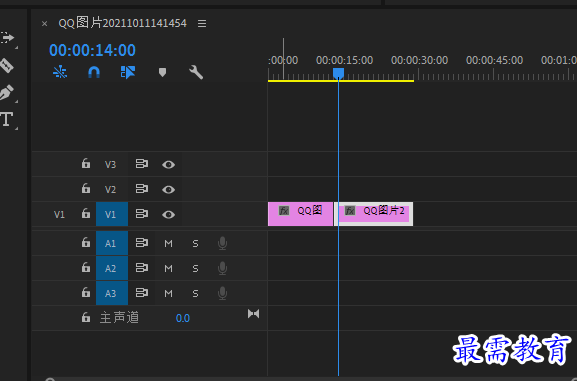Screen dimensions: 577x381
Task: Open Timeline Display Settings wrench
Action: [196, 72]
